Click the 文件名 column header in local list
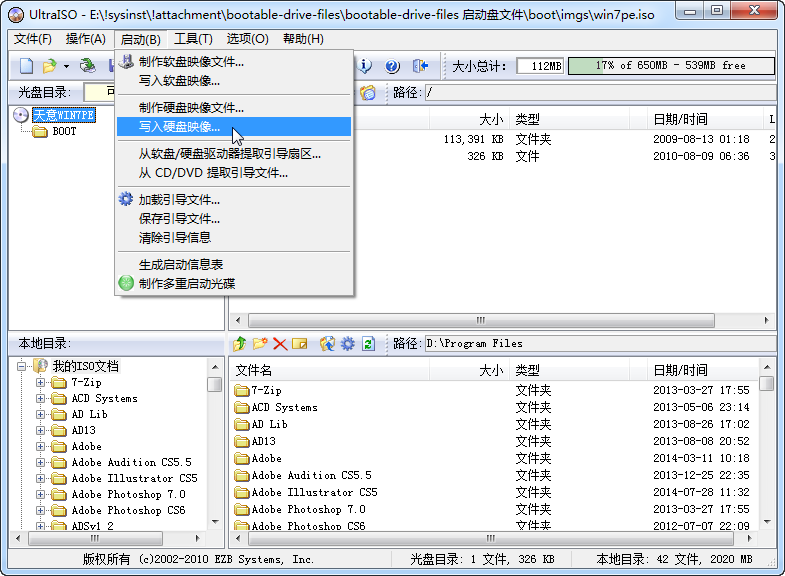The image size is (785, 576). click(x=254, y=370)
